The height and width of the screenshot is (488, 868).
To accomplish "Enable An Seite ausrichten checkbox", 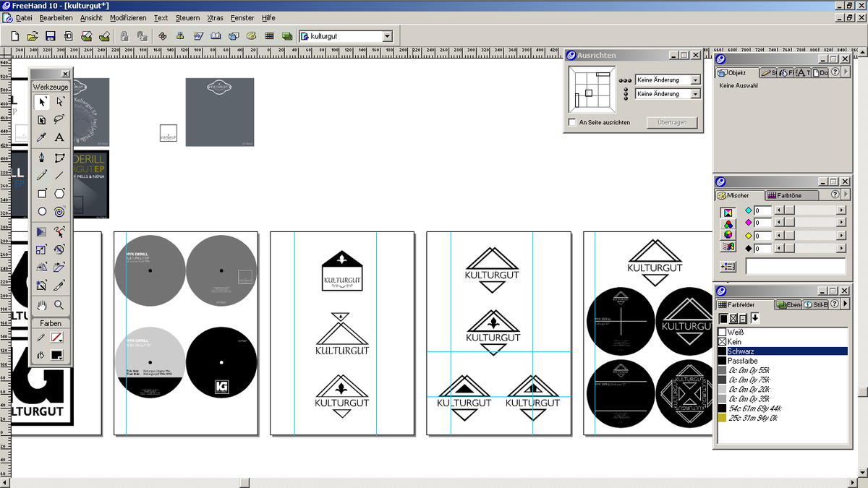I will pyautogui.click(x=573, y=123).
